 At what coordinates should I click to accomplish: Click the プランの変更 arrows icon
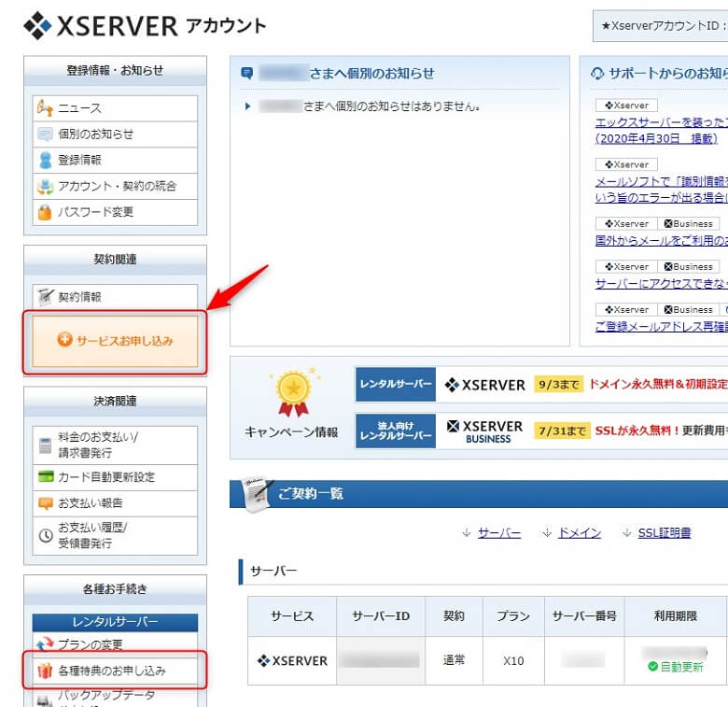pos(45,643)
